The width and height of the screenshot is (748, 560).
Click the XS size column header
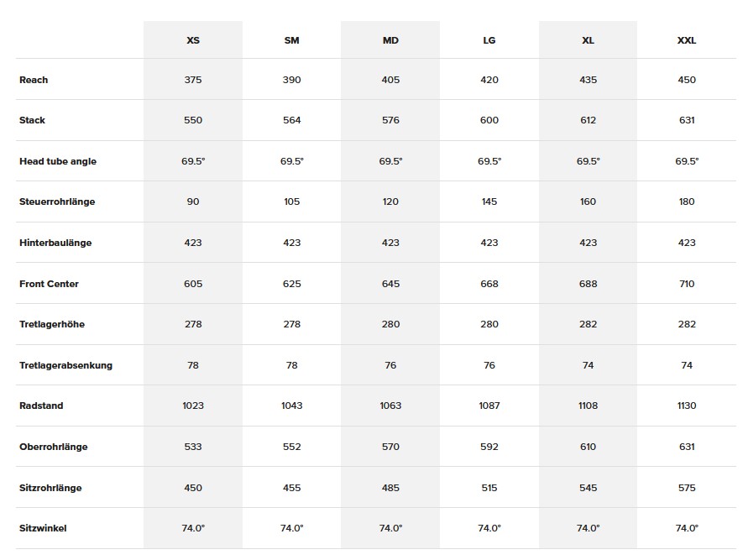(193, 40)
